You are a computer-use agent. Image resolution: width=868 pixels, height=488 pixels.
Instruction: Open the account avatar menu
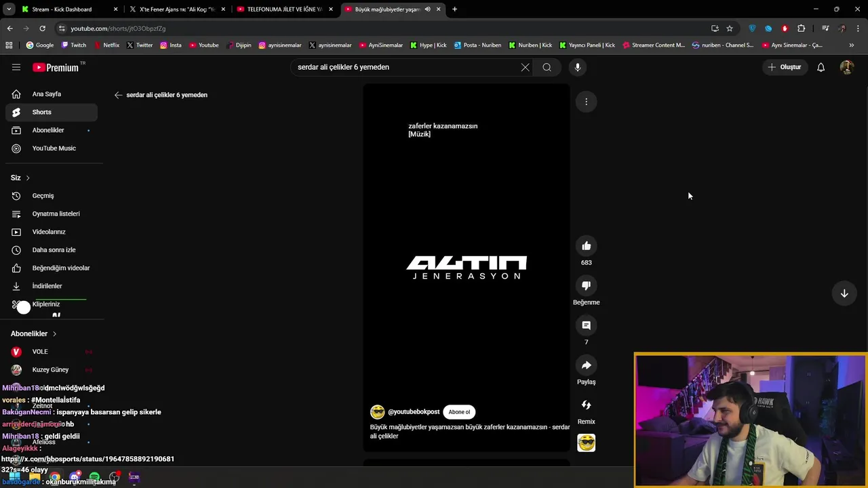coord(846,67)
